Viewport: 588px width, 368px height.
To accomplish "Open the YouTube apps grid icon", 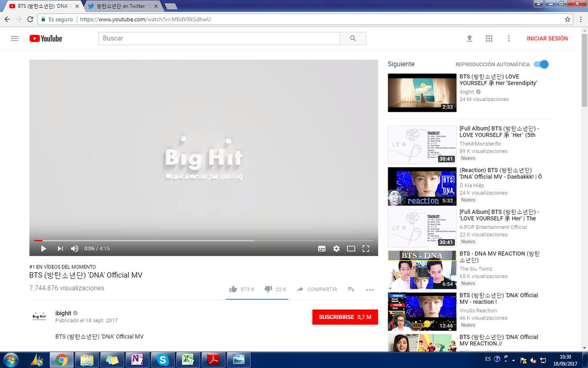I will pyautogui.click(x=489, y=38).
